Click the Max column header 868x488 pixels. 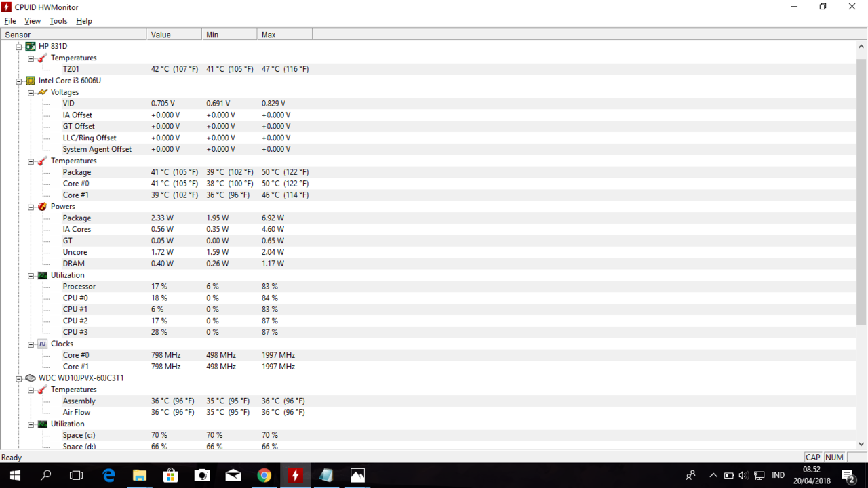285,35
